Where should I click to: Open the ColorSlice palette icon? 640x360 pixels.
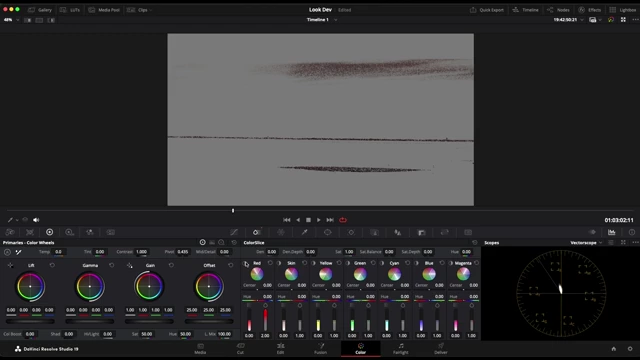256,232
